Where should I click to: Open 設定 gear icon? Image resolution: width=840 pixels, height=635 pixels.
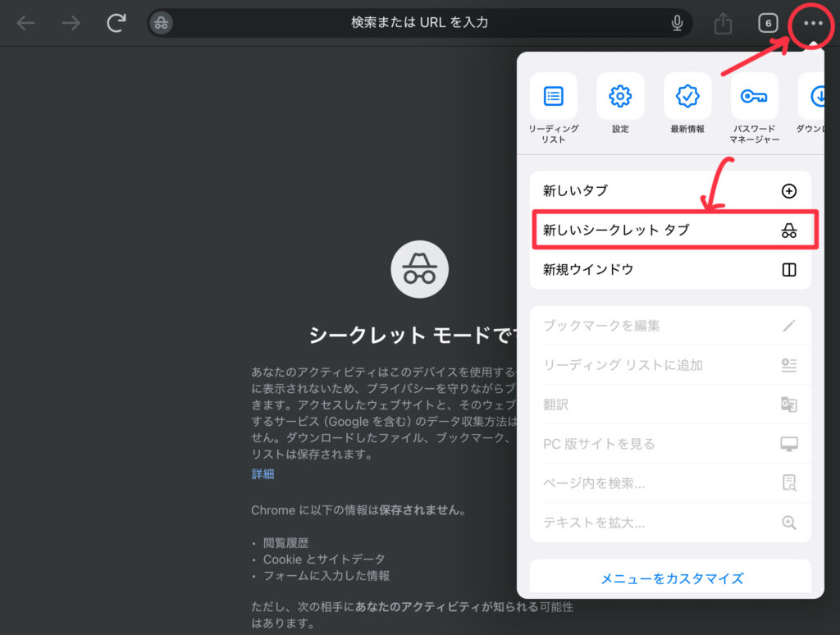tap(620, 97)
